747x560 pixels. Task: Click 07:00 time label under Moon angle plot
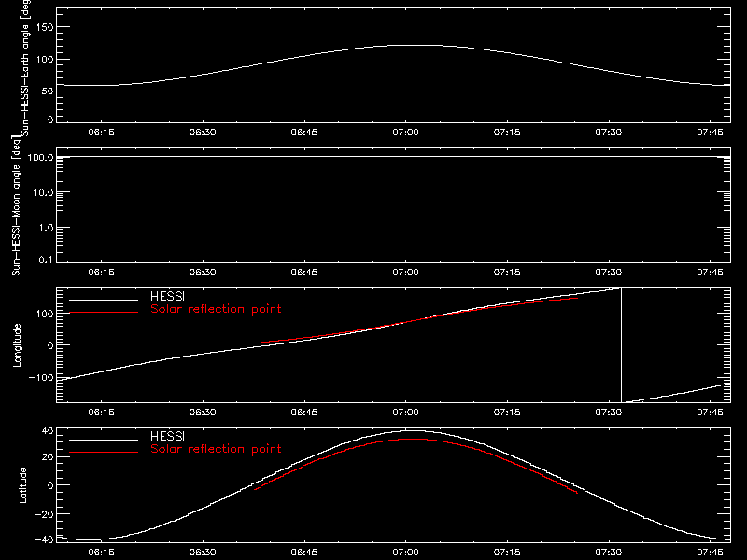[406, 273]
